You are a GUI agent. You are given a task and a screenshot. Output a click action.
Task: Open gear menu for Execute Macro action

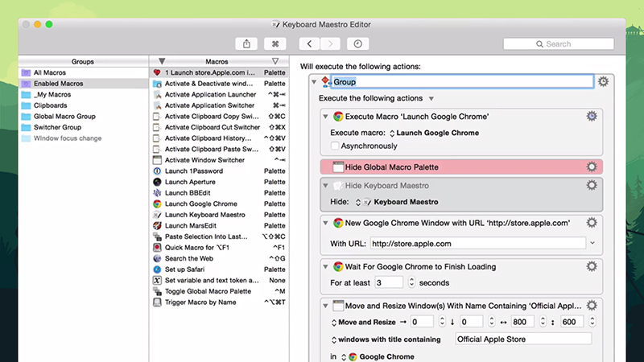[592, 116]
